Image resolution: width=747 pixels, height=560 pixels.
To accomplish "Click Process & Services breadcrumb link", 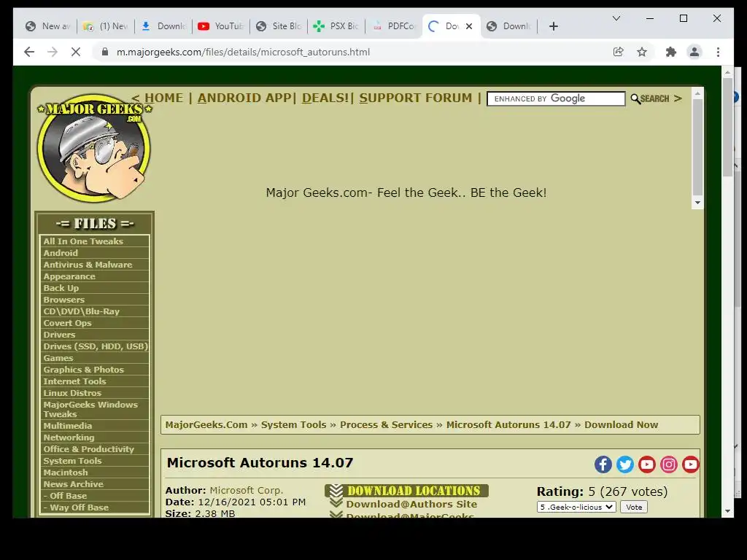I will 386,425.
